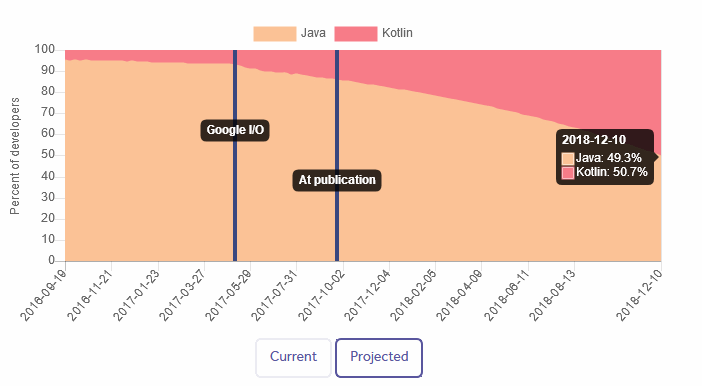702x386 pixels.
Task: Click the 2018-12-10 tooltip box
Action: (605, 157)
